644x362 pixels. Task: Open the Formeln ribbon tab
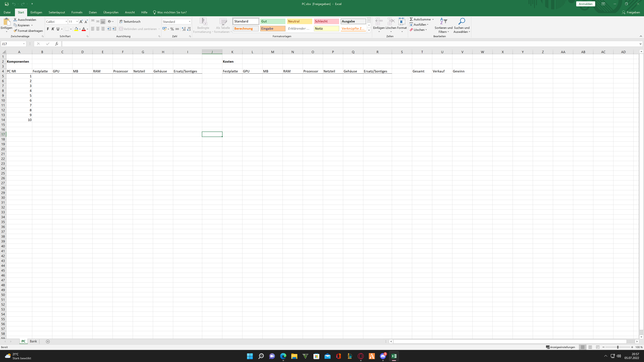tap(77, 12)
